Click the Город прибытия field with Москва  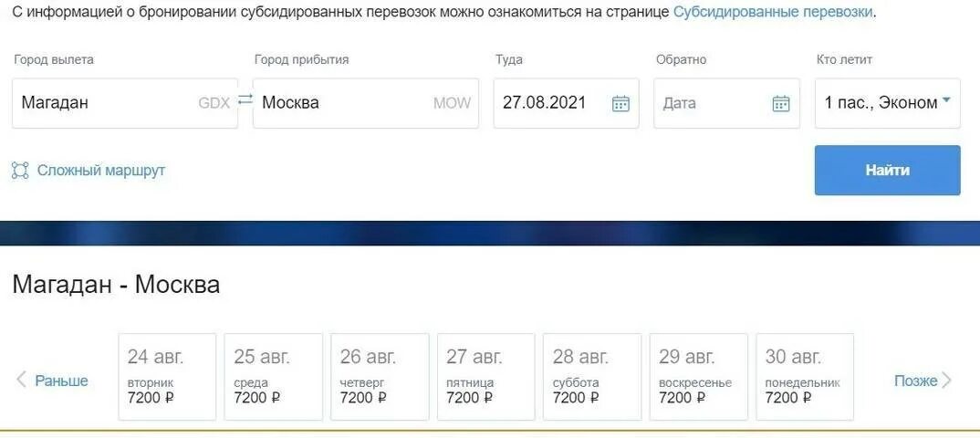point(366,103)
